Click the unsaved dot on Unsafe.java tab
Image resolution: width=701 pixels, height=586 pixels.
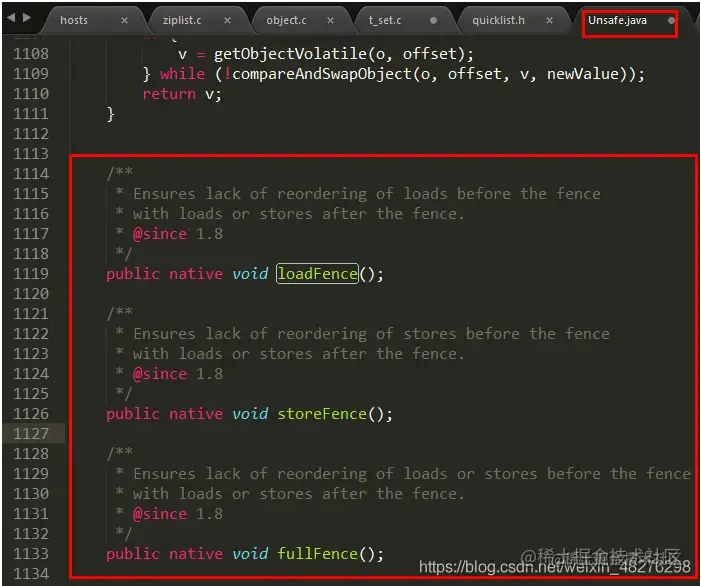(x=671, y=21)
